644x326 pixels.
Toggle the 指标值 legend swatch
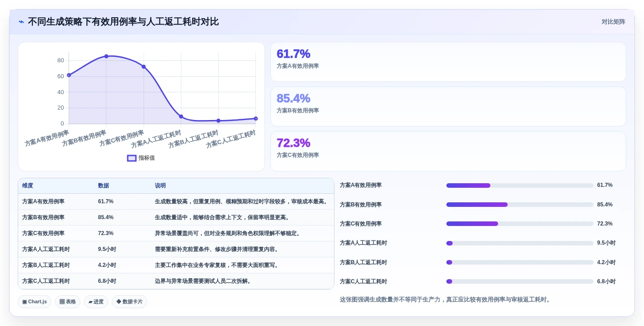(132, 158)
